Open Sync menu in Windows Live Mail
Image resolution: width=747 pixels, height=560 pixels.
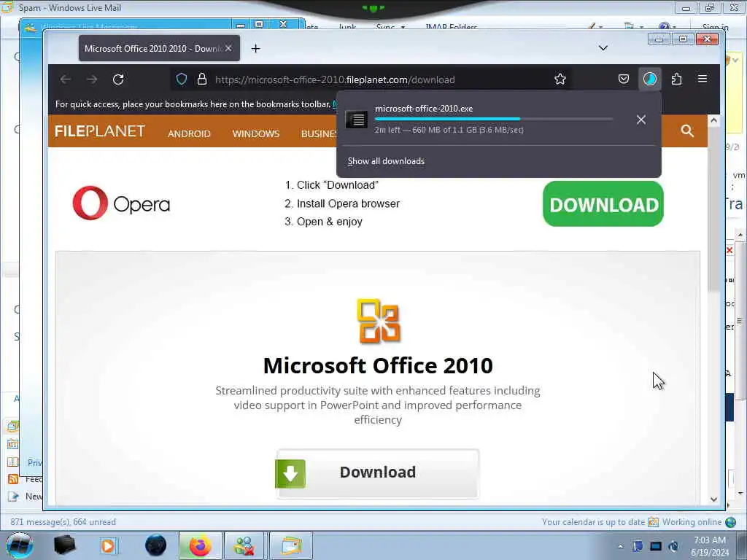point(390,27)
